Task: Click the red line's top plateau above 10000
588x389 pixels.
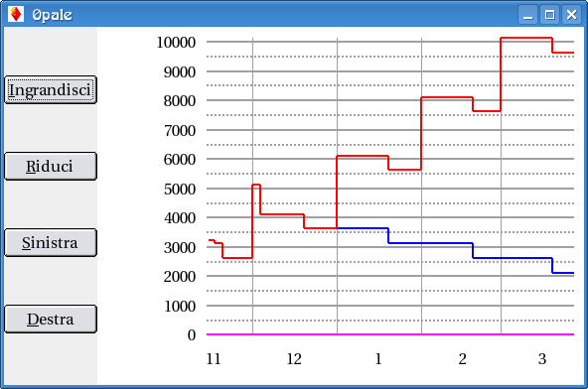Action: tap(526, 38)
